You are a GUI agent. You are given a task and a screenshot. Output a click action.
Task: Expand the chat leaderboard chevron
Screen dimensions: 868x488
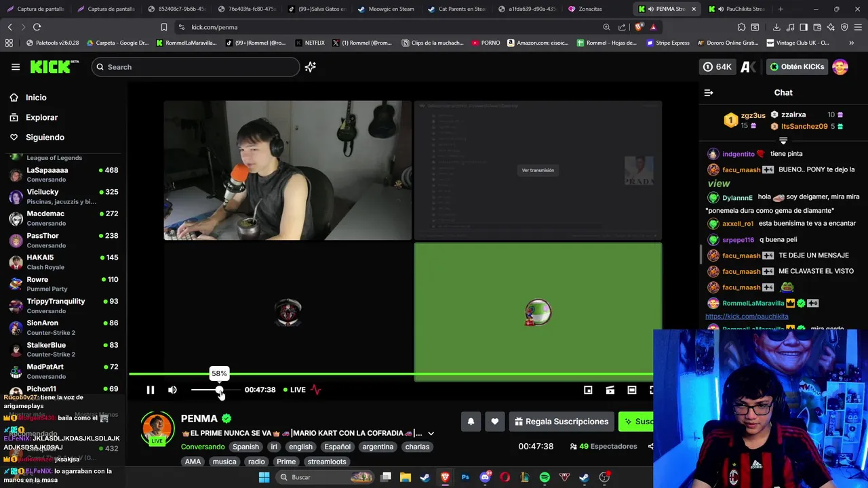tap(783, 141)
